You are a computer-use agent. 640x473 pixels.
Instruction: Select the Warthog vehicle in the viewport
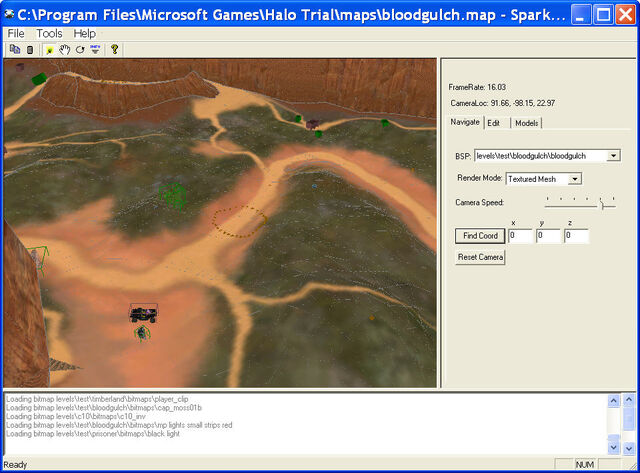coord(144,313)
